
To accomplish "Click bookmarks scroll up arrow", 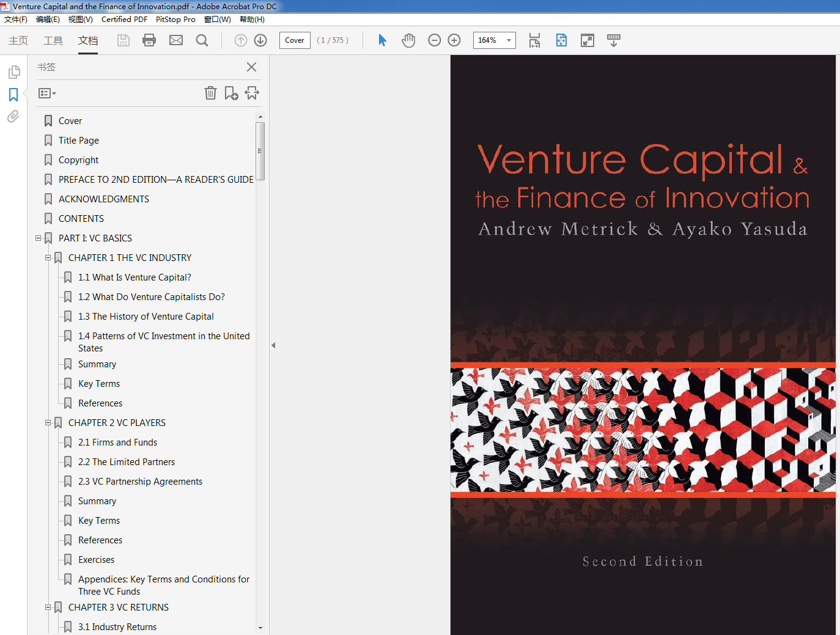I will click(x=260, y=116).
